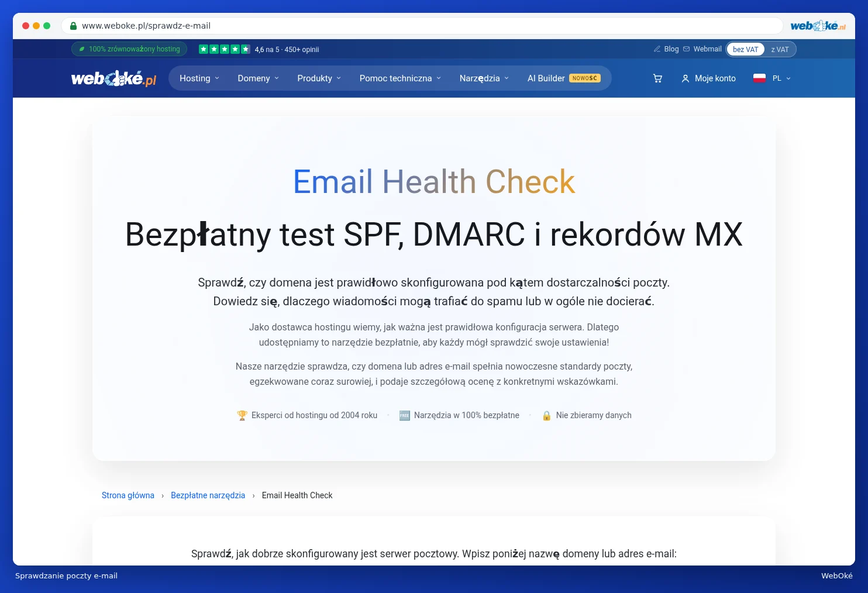The width and height of the screenshot is (868, 593).
Task: Open AI Builder menu item
Action: 564,78
